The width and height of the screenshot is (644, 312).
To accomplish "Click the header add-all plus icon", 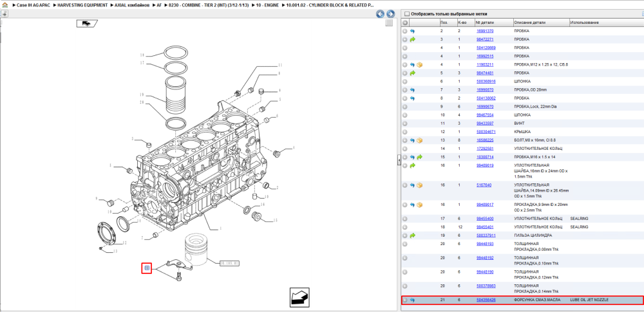I will tap(405, 23).
